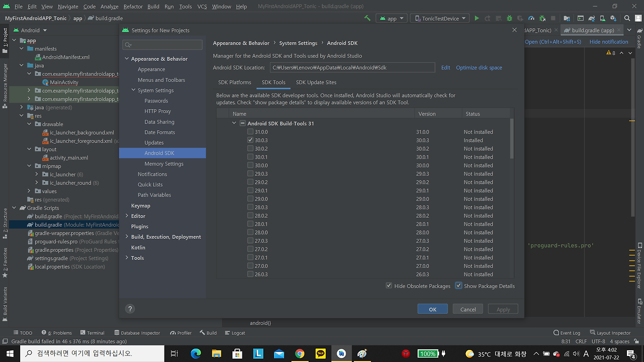The width and height of the screenshot is (644, 362).
Task: Open KakaoTalk from the taskbar
Action: (320, 353)
